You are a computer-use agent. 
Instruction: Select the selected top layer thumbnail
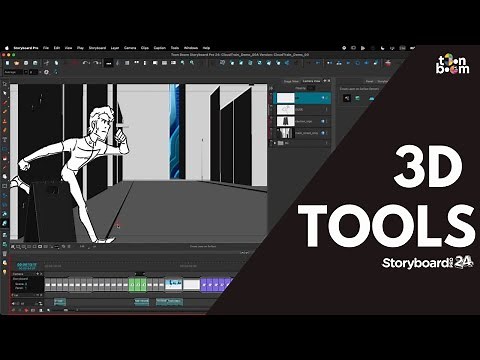point(286,98)
